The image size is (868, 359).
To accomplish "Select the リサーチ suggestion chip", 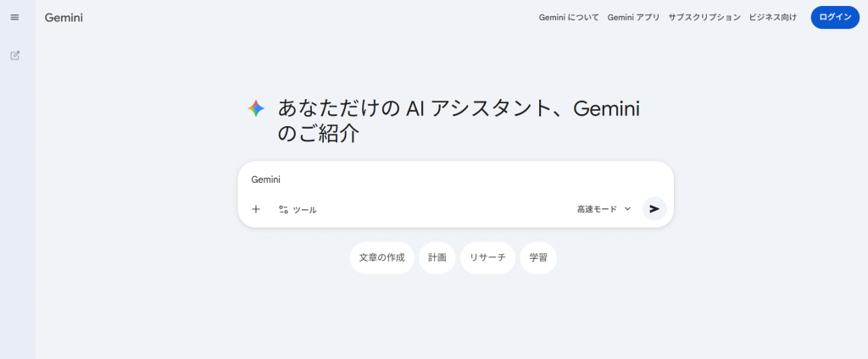I will tap(487, 257).
